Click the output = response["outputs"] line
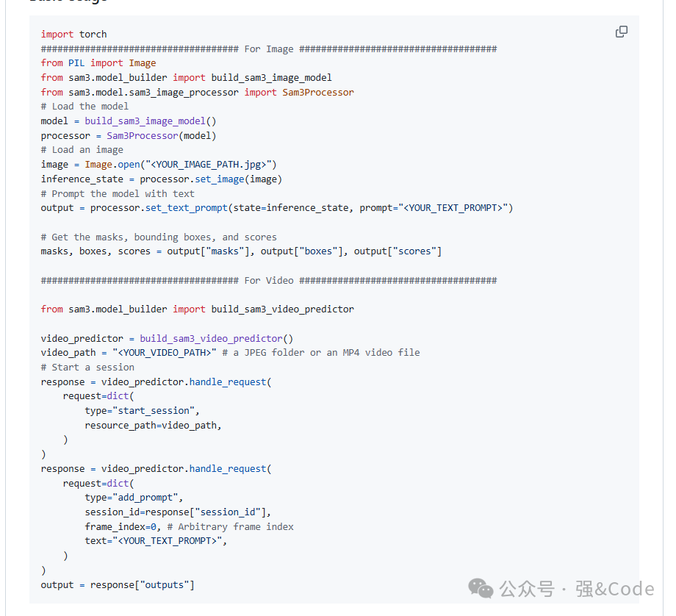The width and height of the screenshot is (676, 616). (x=118, y=584)
